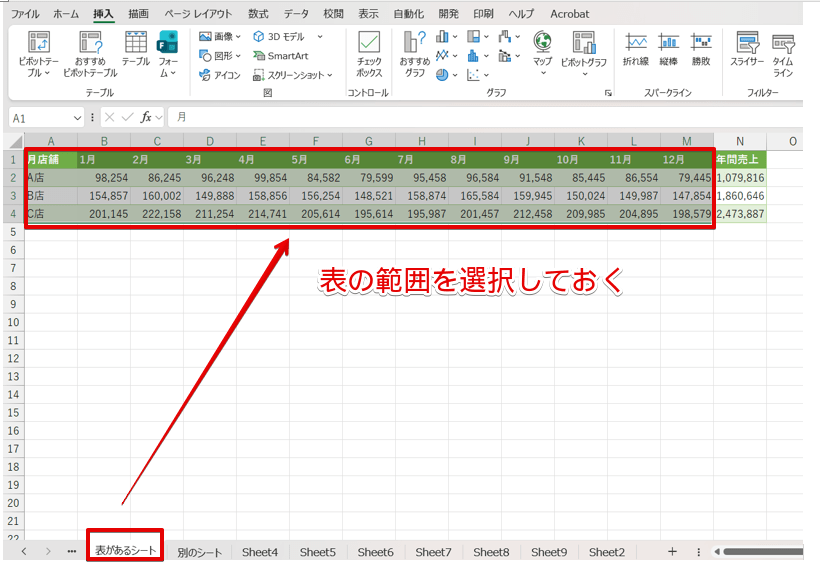Open the 開発 developer tab

[448, 14]
